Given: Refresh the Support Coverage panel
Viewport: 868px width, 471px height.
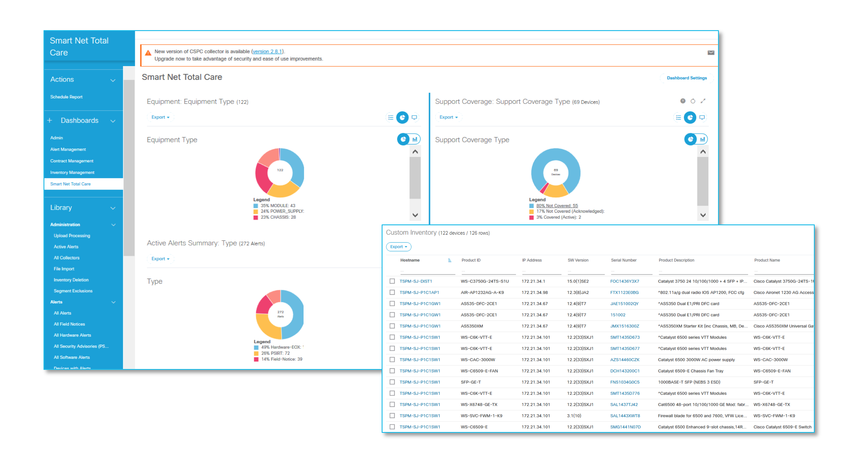Looking at the screenshot, I should pyautogui.click(x=693, y=101).
